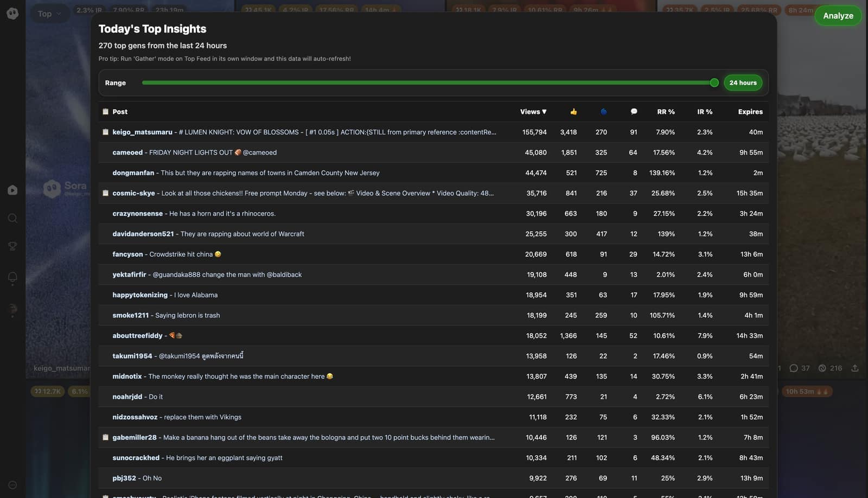Image resolution: width=868 pixels, height=498 pixels.
Task: Toggle the RR % column sort
Action: (665, 112)
